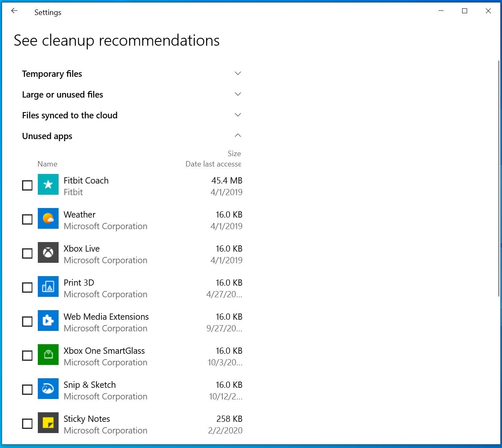
Task: Click the Name column header
Action: pyautogui.click(x=47, y=164)
